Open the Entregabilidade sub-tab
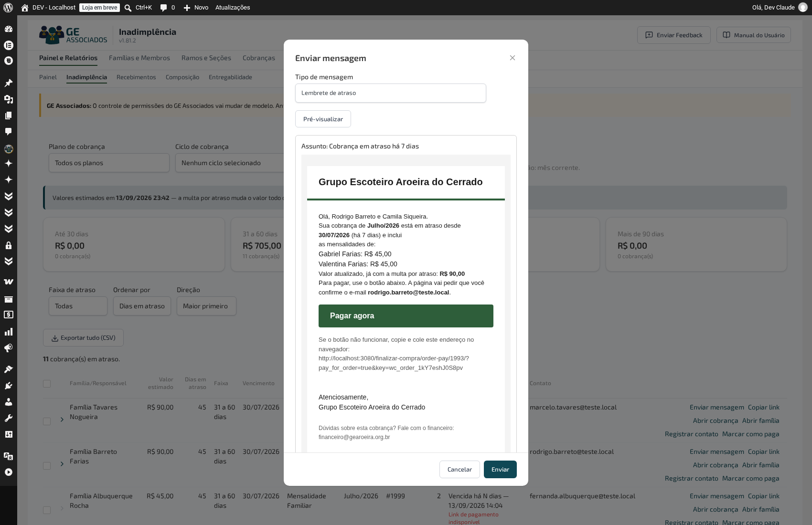The width and height of the screenshot is (812, 525). [x=230, y=77]
